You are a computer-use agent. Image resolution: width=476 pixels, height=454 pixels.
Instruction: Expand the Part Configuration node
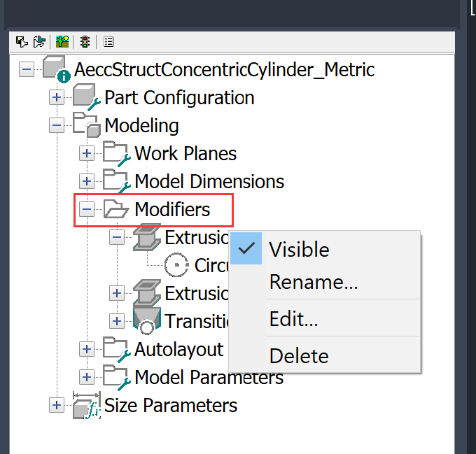click(57, 97)
